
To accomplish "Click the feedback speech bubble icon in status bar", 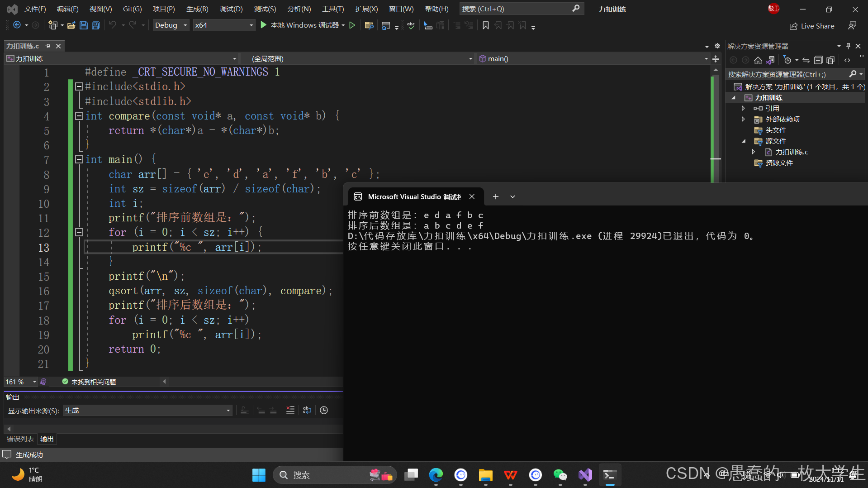I will [x=7, y=454].
